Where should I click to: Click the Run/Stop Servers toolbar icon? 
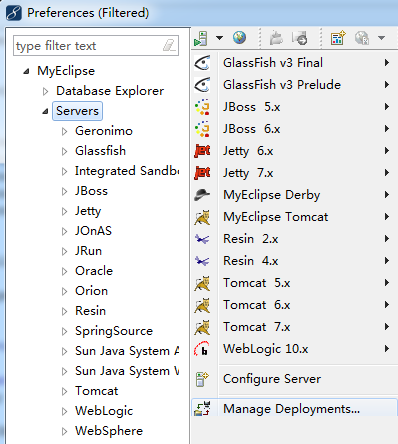pyautogui.click(x=201, y=38)
